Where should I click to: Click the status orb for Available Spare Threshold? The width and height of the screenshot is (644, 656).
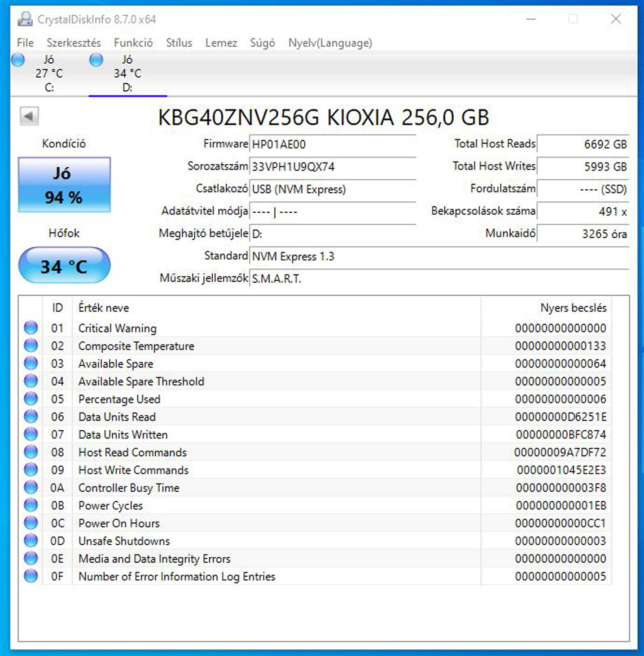[x=31, y=381]
